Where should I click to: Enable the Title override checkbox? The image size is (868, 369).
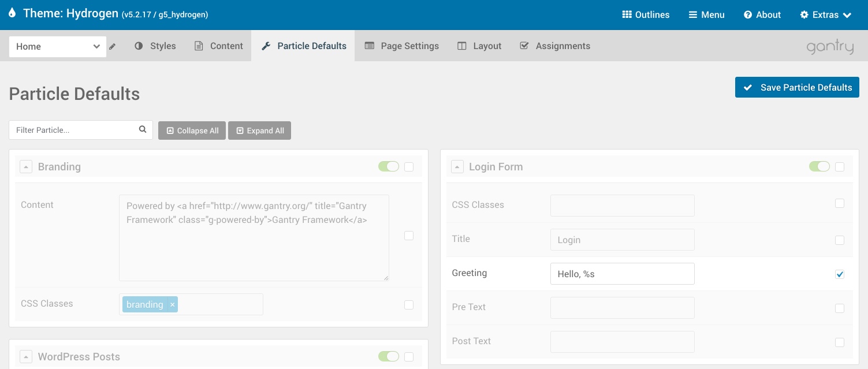click(x=840, y=240)
